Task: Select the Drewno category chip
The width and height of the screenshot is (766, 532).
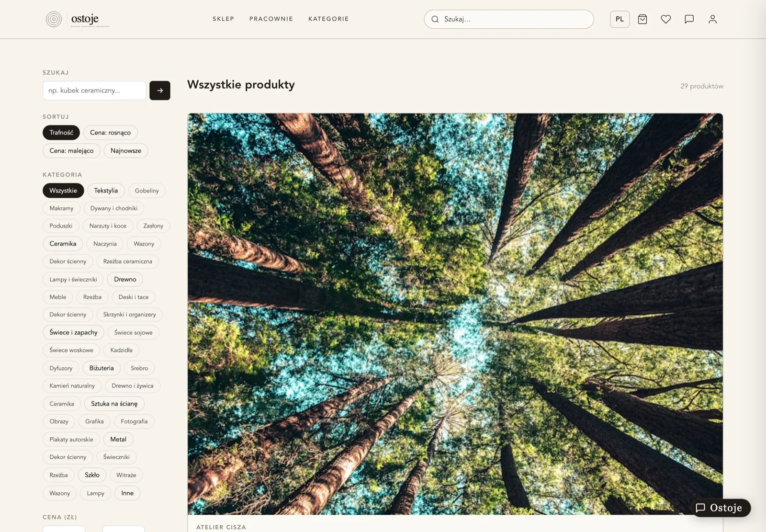Action: click(125, 280)
